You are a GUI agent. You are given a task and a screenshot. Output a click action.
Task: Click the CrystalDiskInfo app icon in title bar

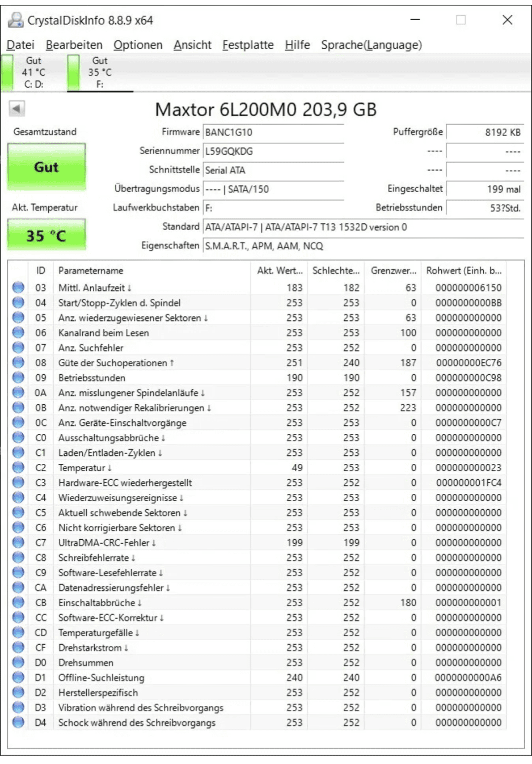click(16, 20)
